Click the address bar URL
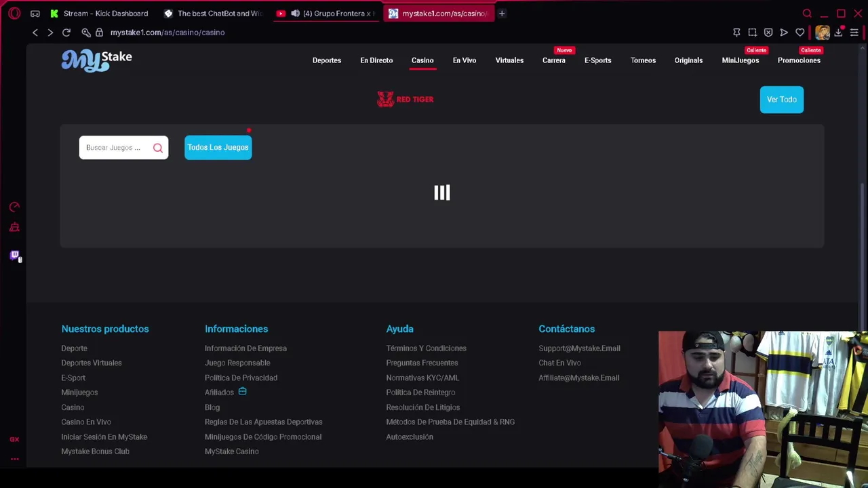 point(167,33)
